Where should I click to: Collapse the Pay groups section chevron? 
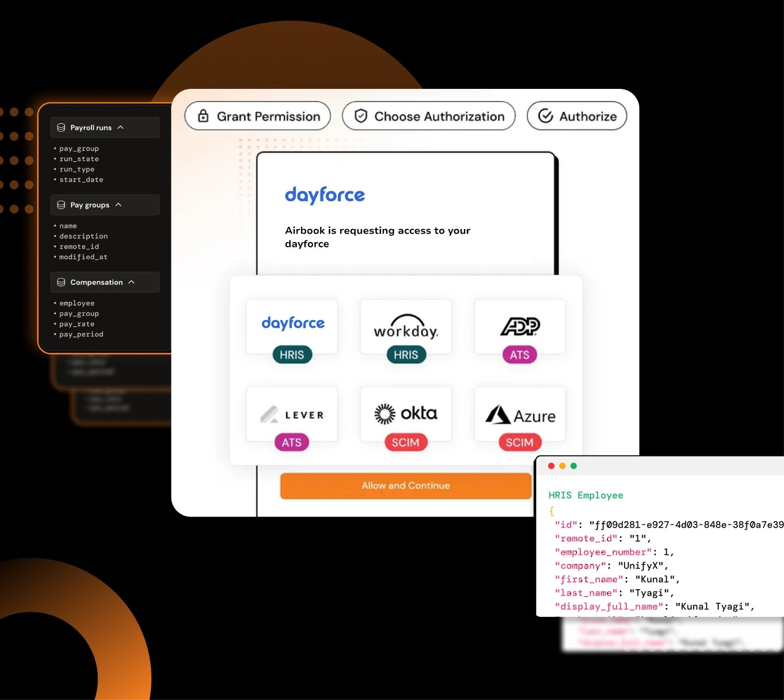[x=119, y=205]
